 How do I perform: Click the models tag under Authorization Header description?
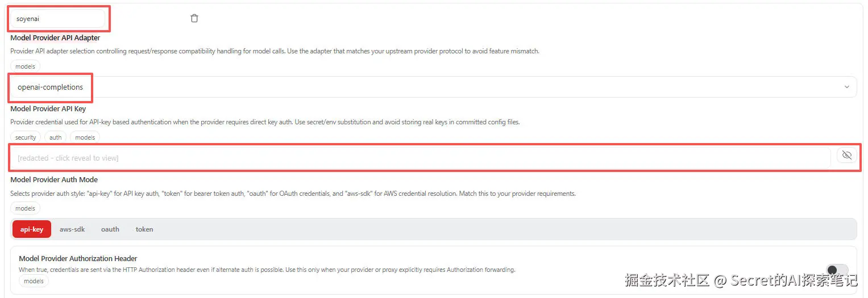(34, 281)
